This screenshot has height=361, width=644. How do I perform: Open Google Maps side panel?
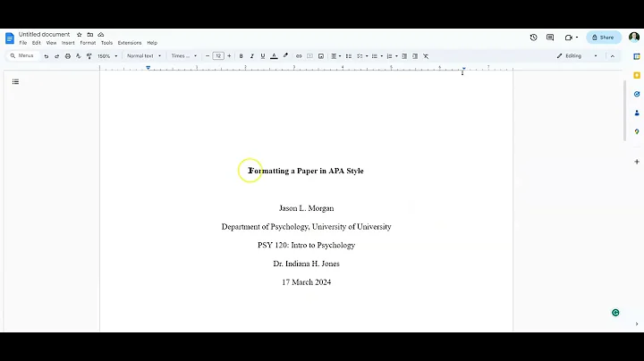point(637,131)
